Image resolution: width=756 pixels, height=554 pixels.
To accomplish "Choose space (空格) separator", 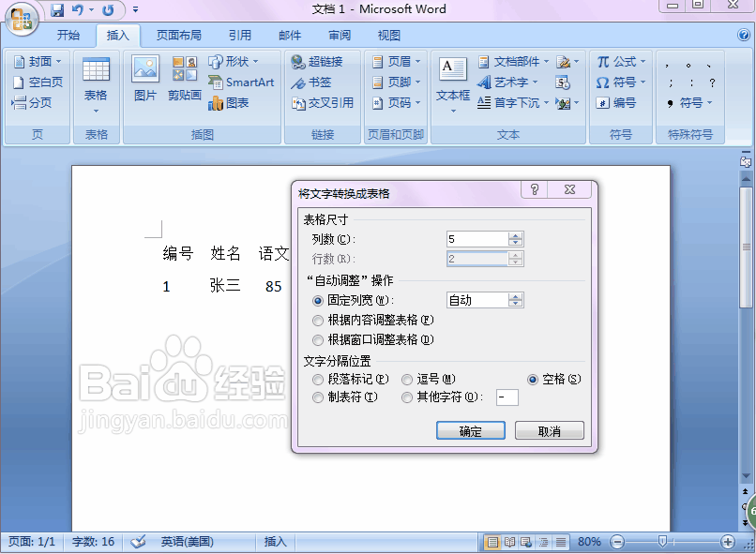I will point(554,380).
